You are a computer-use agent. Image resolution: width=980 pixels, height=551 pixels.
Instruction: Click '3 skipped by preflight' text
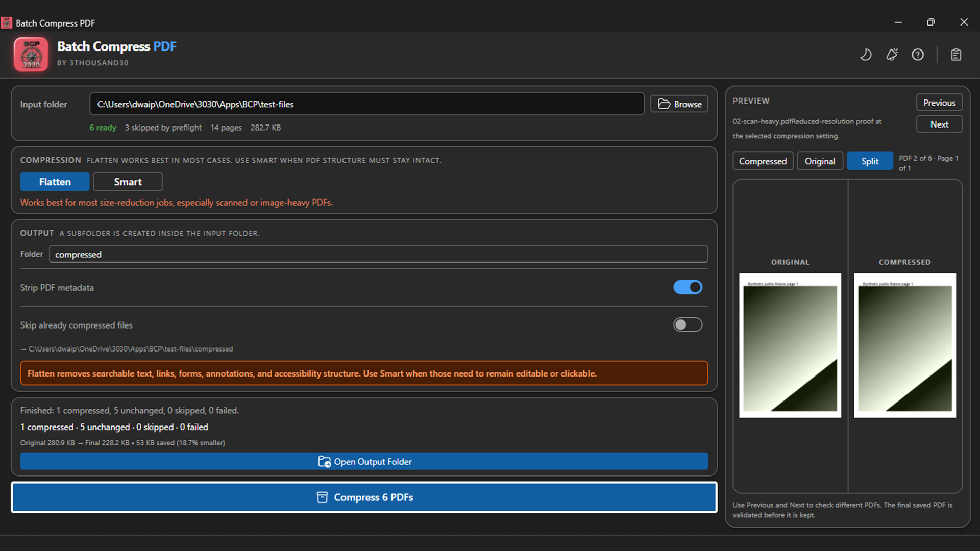(163, 128)
